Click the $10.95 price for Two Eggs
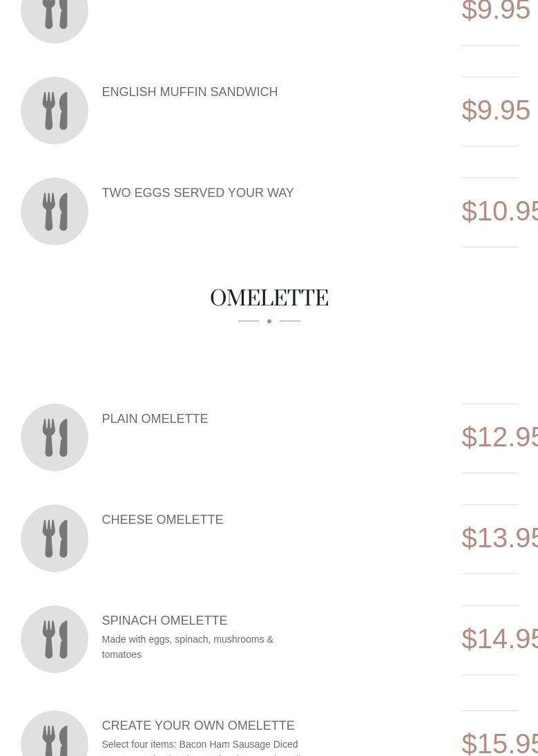The width and height of the screenshot is (538, 756). pos(499,211)
